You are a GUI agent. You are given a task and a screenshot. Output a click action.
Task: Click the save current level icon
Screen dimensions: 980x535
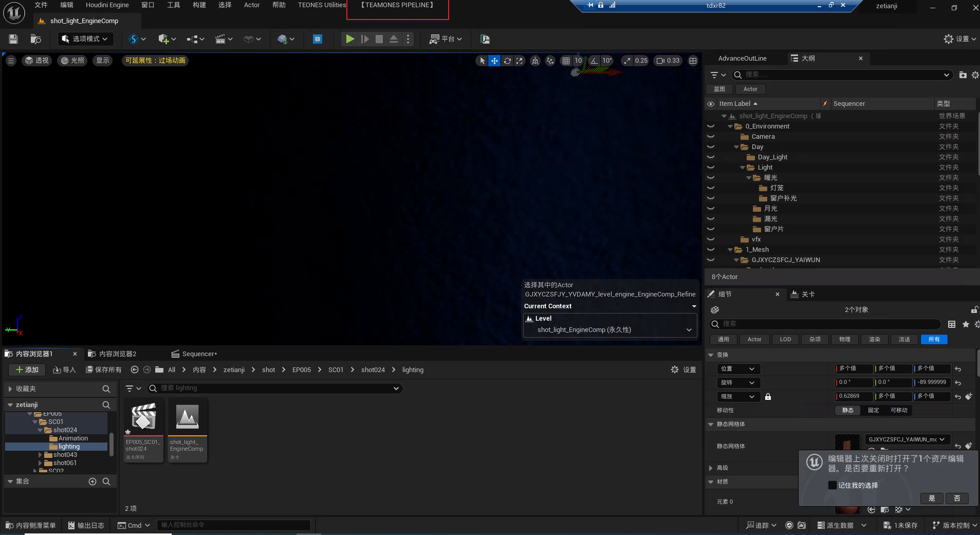coord(13,39)
